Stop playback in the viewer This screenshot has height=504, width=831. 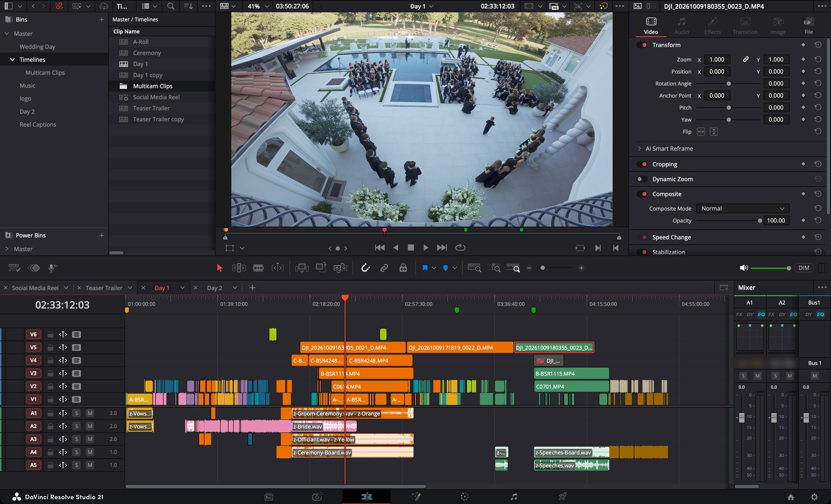pyautogui.click(x=411, y=248)
